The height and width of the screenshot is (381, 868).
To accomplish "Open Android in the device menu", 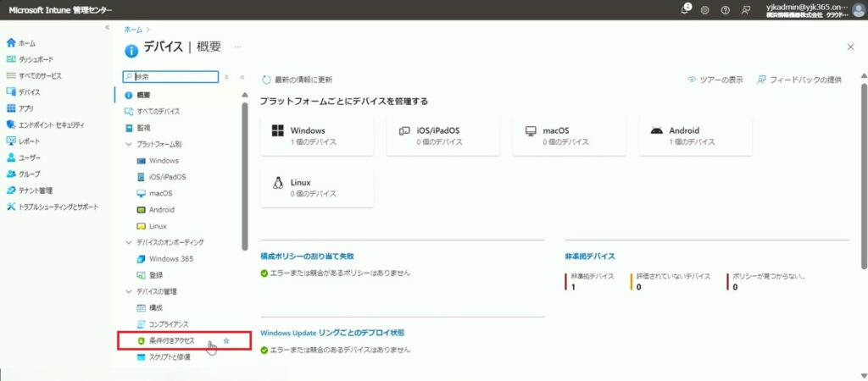I will point(155,210).
